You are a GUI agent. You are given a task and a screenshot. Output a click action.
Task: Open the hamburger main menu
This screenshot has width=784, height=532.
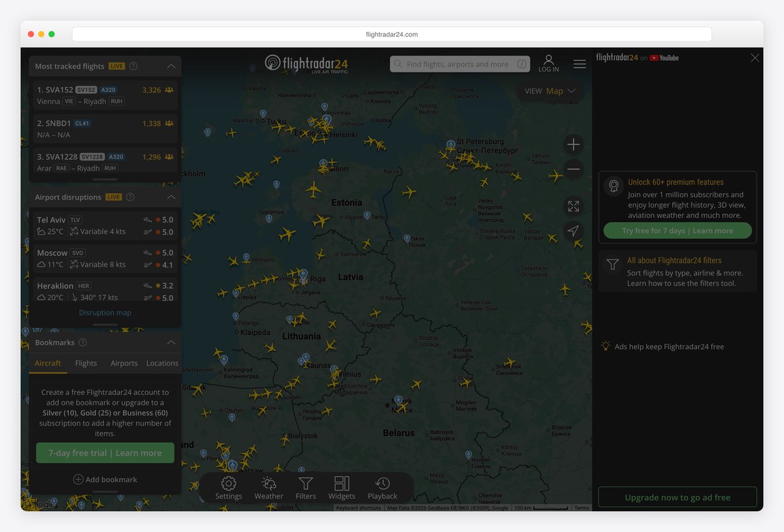[580, 64]
